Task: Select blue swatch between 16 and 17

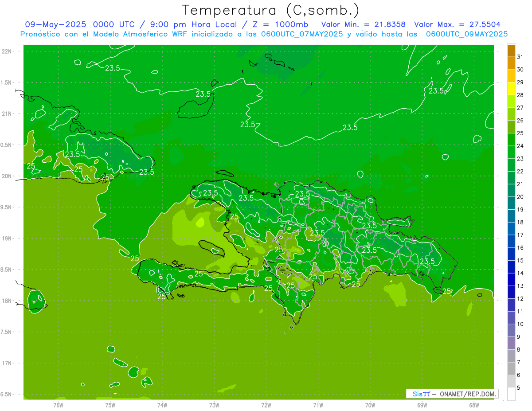Action: point(511,241)
